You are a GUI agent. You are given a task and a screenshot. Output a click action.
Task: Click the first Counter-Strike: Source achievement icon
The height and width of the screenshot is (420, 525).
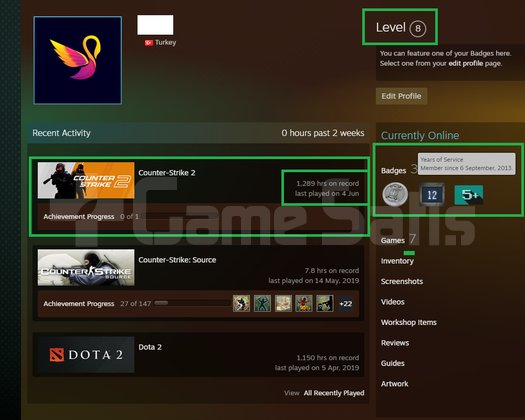241,304
